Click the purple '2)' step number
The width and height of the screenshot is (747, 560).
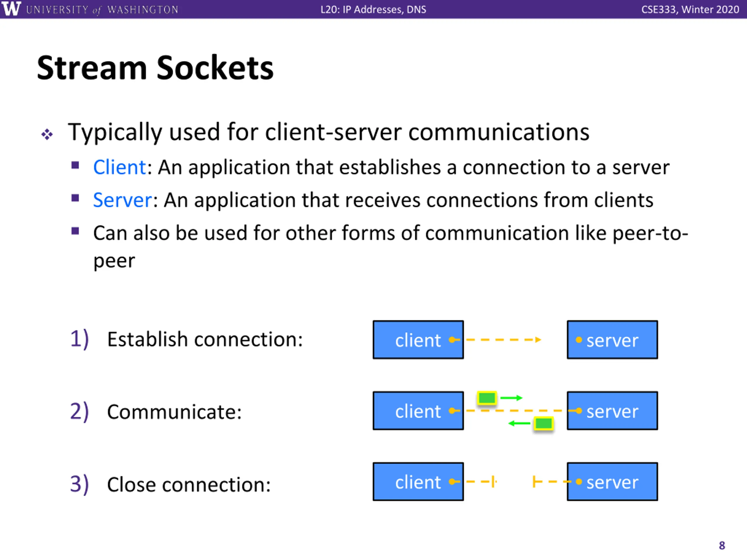point(80,412)
